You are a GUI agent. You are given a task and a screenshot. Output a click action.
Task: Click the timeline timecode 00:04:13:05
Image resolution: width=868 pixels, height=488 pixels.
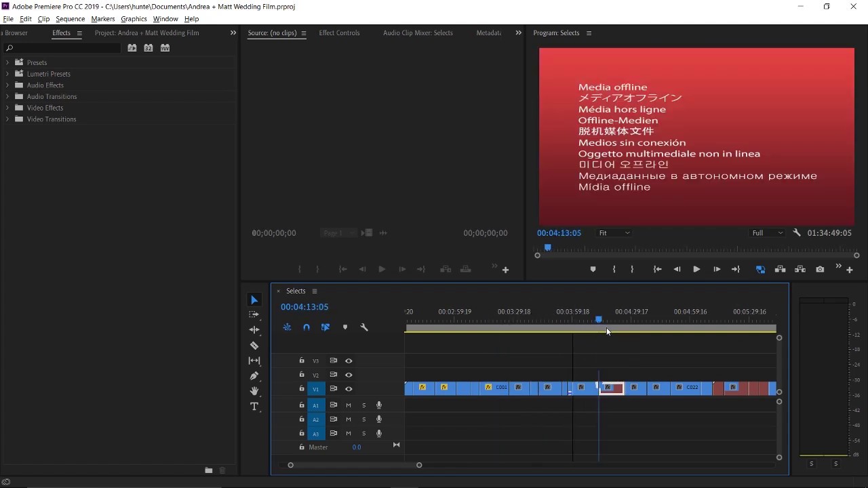pos(304,307)
